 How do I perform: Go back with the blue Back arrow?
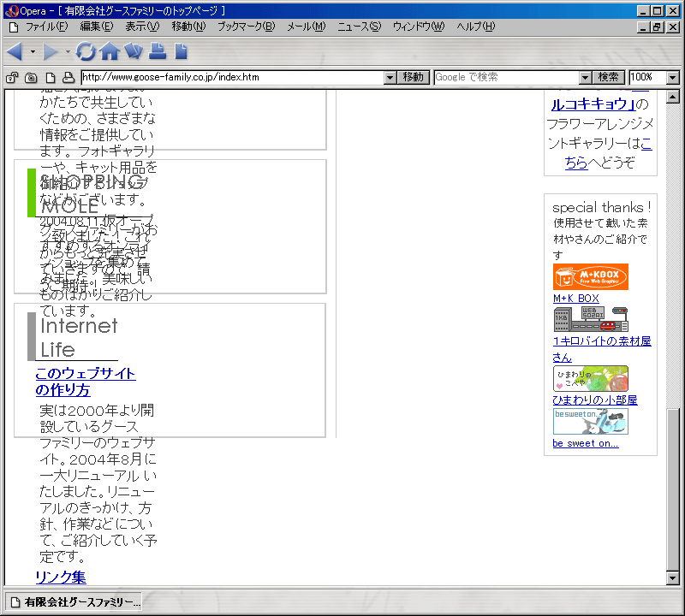point(15,51)
